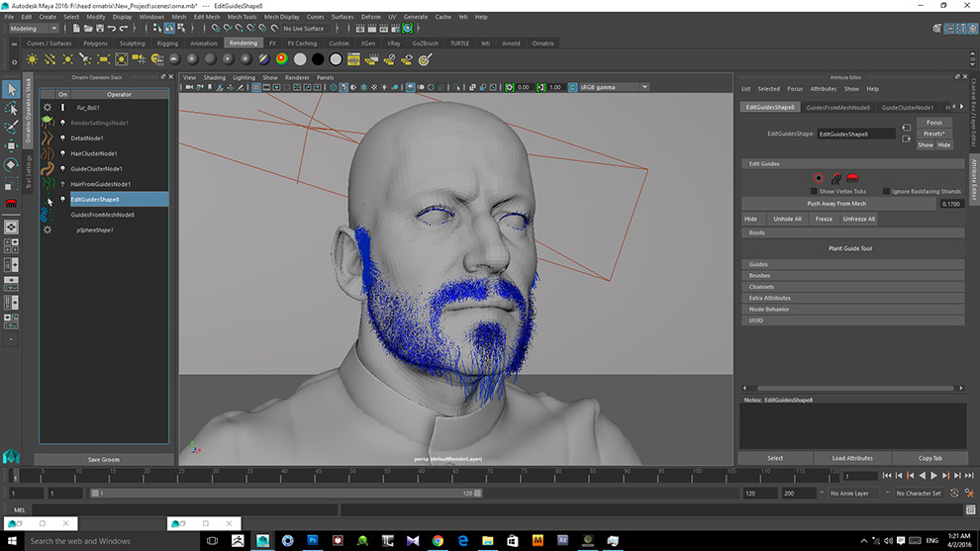Click the red comb brush icon in Edit Guides
The width and height of the screenshot is (980, 551).
pyautogui.click(x=852, y=178)
